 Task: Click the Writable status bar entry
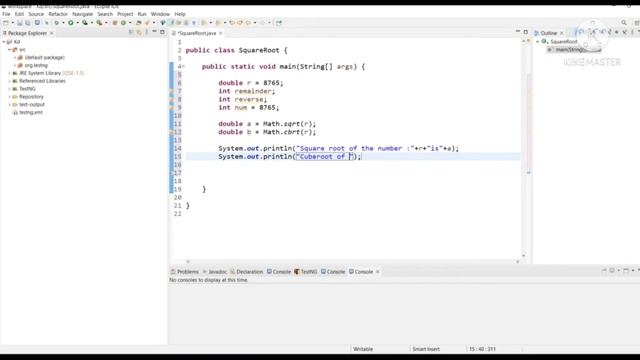tap(363, 349)
